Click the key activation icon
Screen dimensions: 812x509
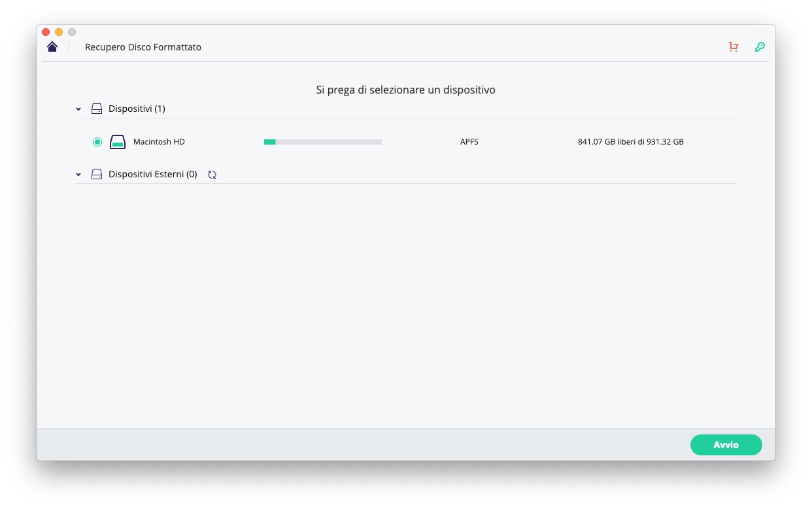point(760,47)
